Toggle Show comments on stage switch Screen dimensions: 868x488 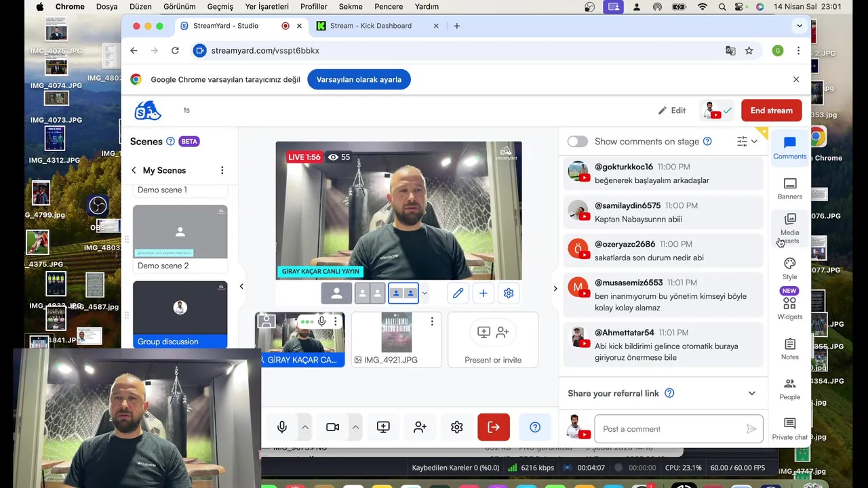(578, 141)
